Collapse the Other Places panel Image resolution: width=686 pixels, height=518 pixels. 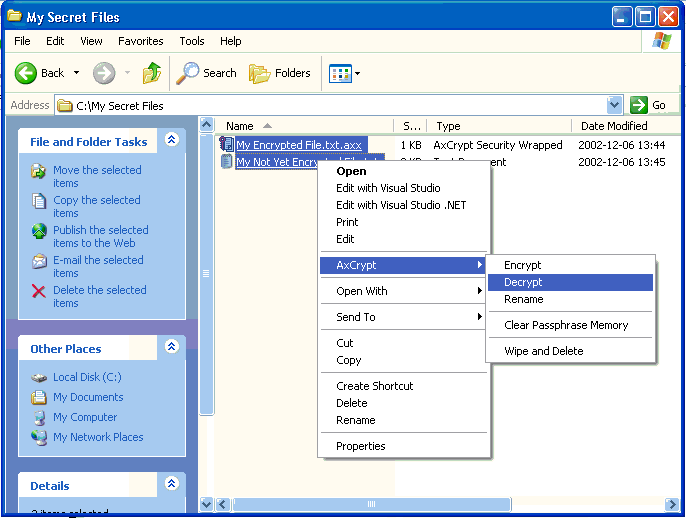tap(172, 348)
